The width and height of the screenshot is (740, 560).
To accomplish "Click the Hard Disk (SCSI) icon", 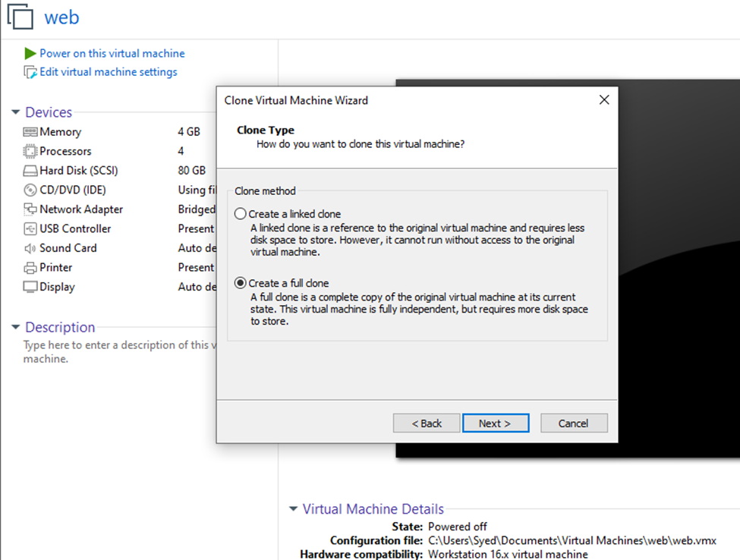I will point(30,171).
